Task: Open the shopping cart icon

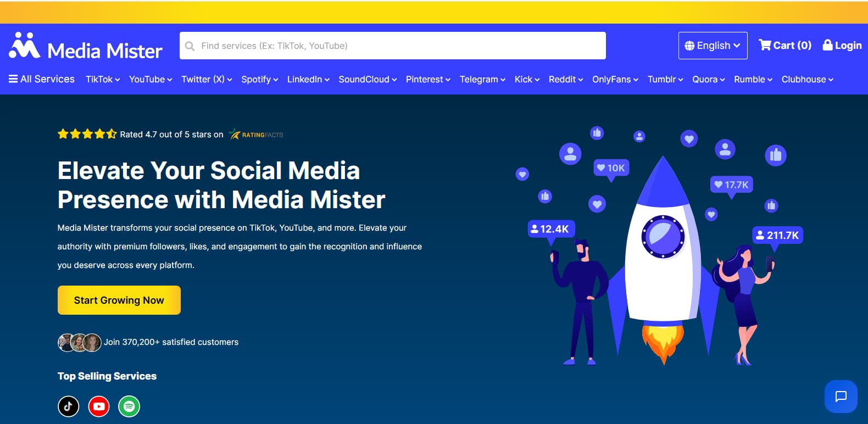Action: tap(765, 45)
